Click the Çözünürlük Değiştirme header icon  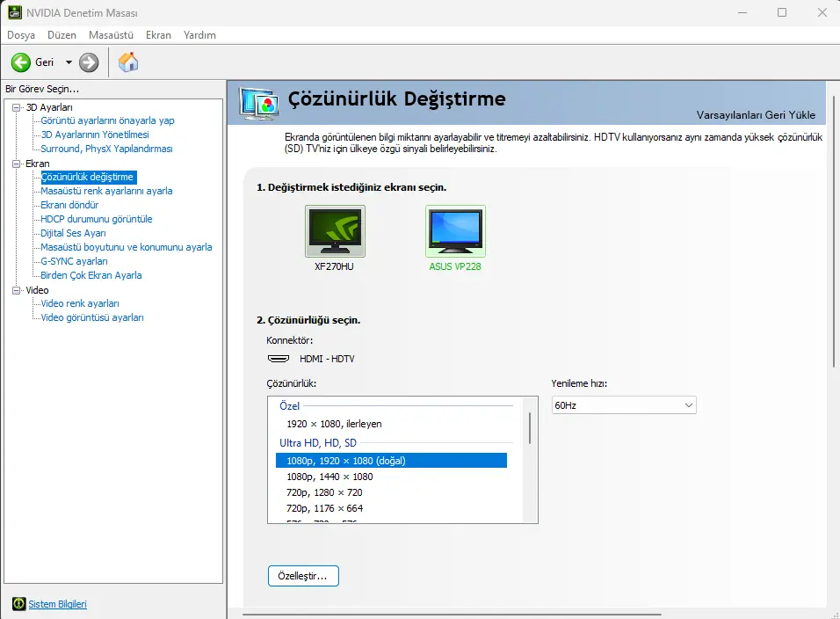[260, 104]
